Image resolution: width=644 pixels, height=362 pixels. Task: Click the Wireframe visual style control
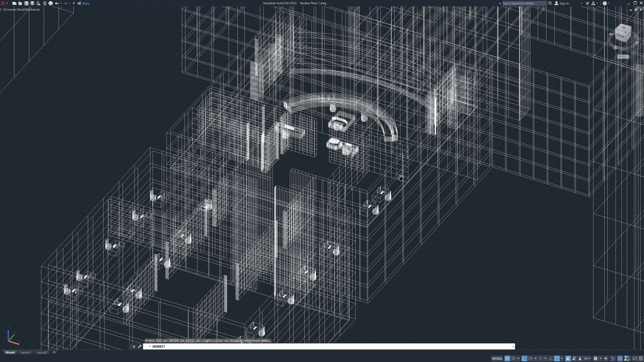click(32, 10)
